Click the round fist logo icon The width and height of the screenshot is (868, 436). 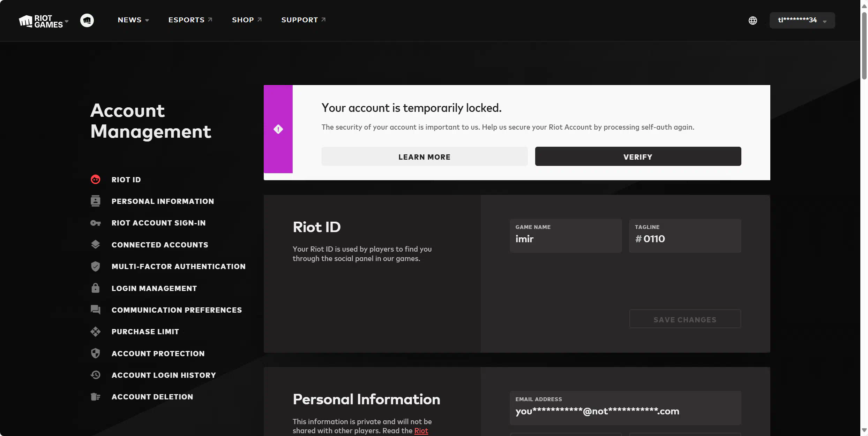[x=87, y=20]
